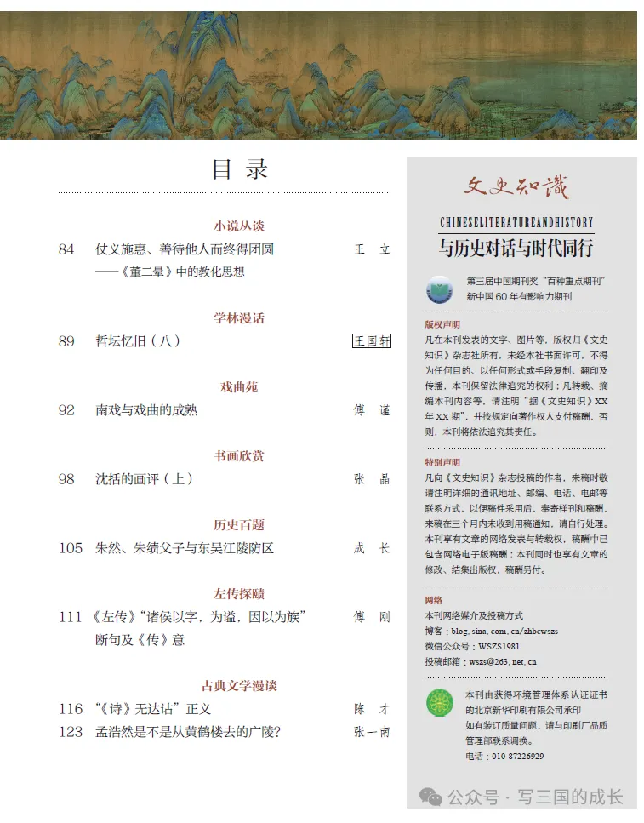Click subtitle 《董二晕》中的教化思想
Image resolution: width=644 pixels, height=823 pixels.
[170, 271]
